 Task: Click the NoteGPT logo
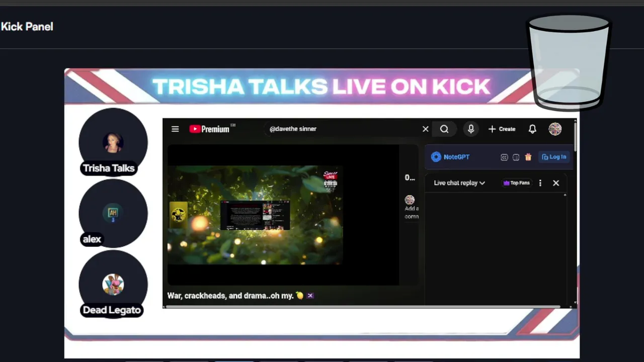pos(450,157)
